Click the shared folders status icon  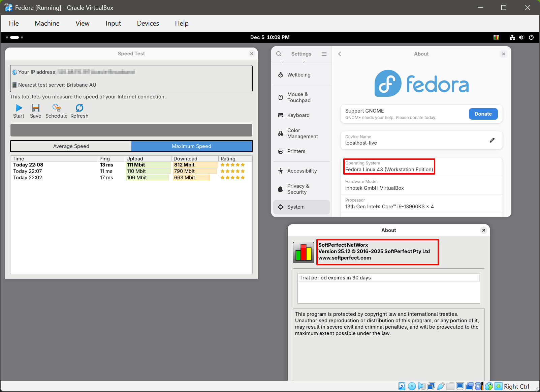click(x=450, y=386)
